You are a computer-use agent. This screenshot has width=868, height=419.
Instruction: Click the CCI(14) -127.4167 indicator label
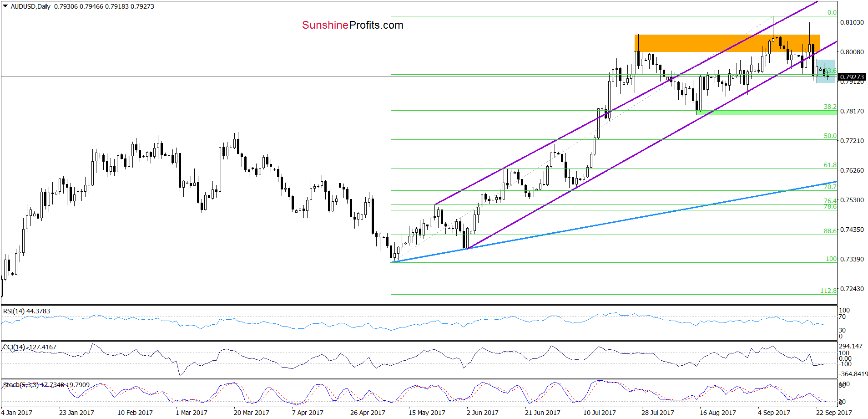point(30,347)
